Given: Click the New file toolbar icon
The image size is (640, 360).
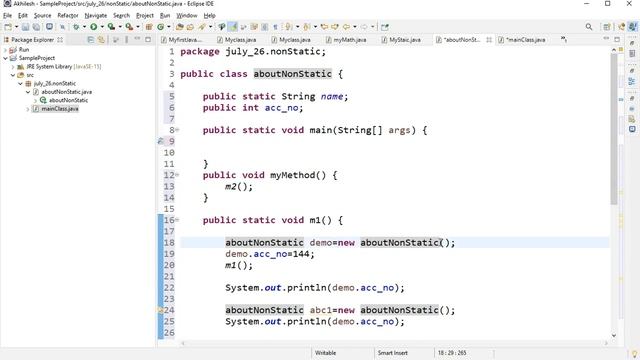Looking at the screenshot, I should [8, 27].
